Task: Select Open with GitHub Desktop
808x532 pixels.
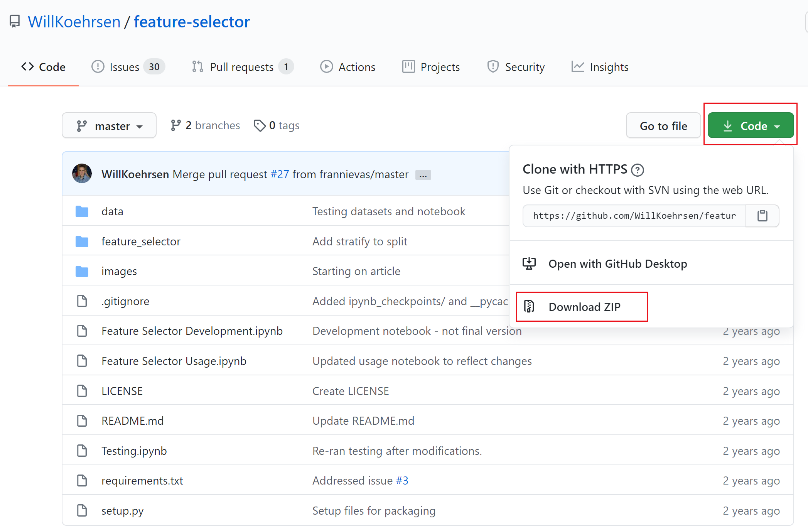Action: point(617,264)
